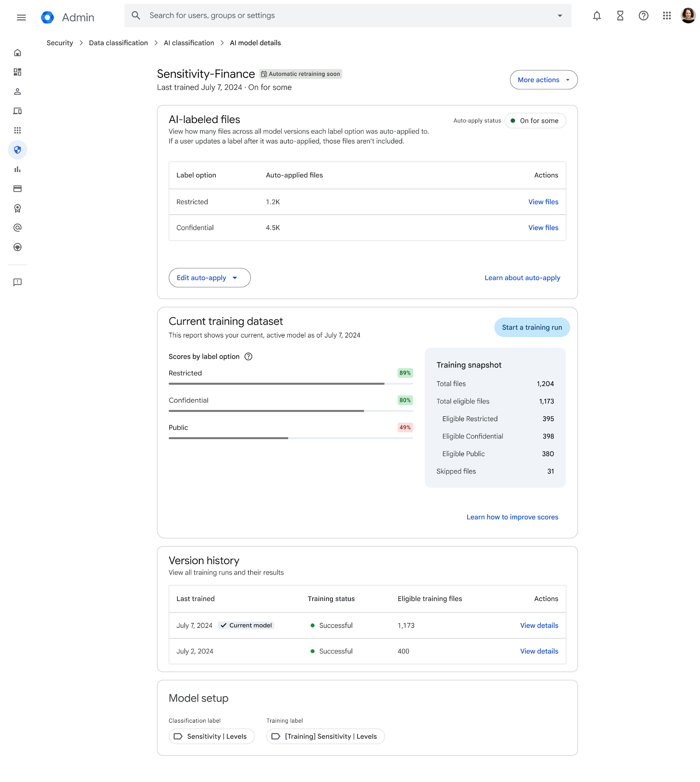View files for Restricted label
This screenshot has height=782, width=700.
coord(543,202)
